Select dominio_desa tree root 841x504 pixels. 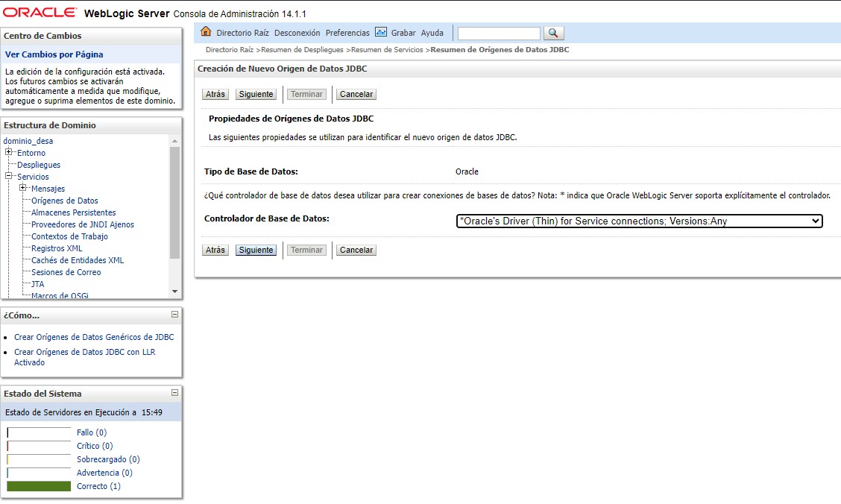point(28,141)
